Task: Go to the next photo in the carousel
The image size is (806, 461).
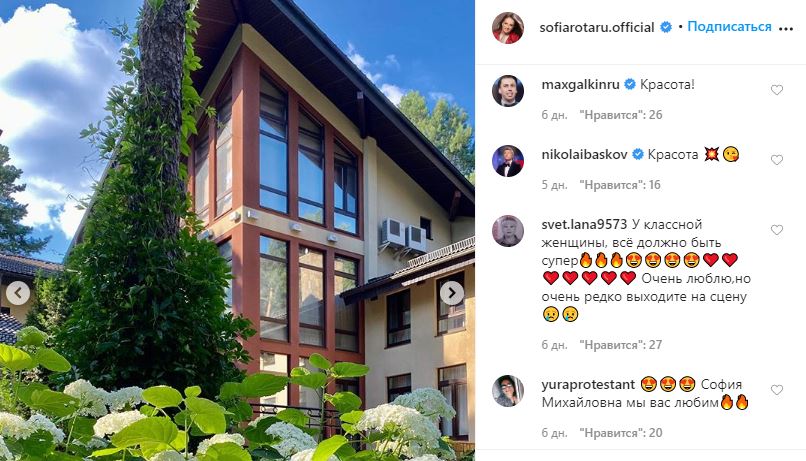Action: point(452,293)
